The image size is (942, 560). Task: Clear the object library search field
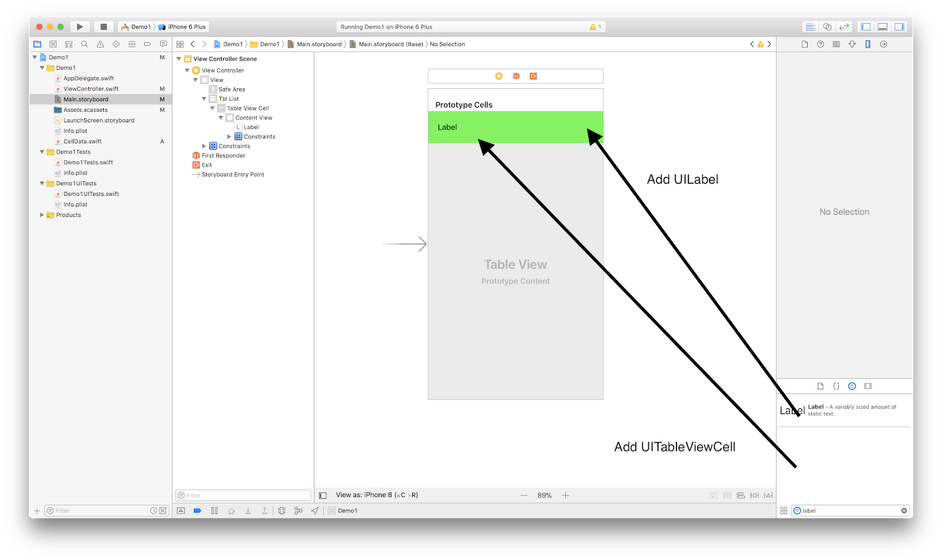pos(904,511)
